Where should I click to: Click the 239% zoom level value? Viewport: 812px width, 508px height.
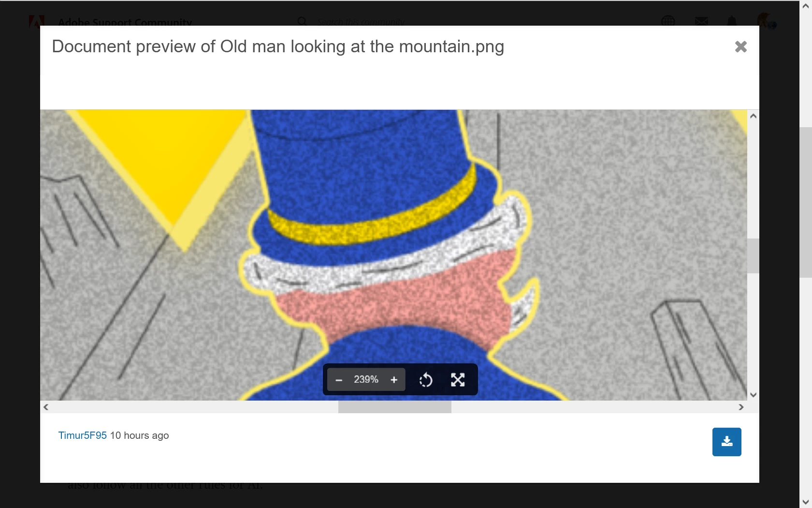[366, 380]
